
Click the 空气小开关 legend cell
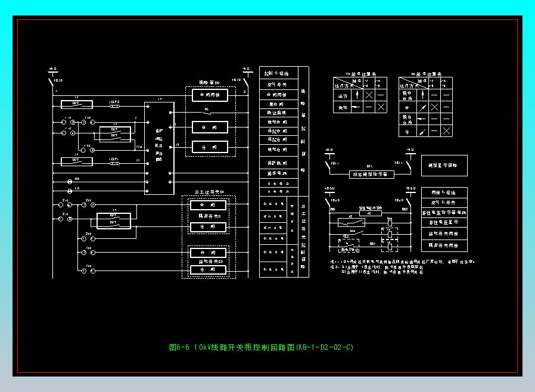pos(444,203)
